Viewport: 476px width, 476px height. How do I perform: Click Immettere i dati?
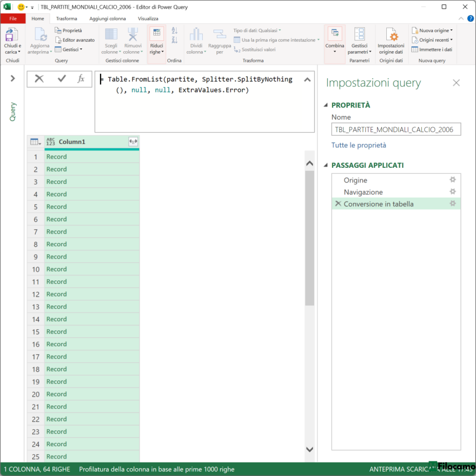point(432,49)
